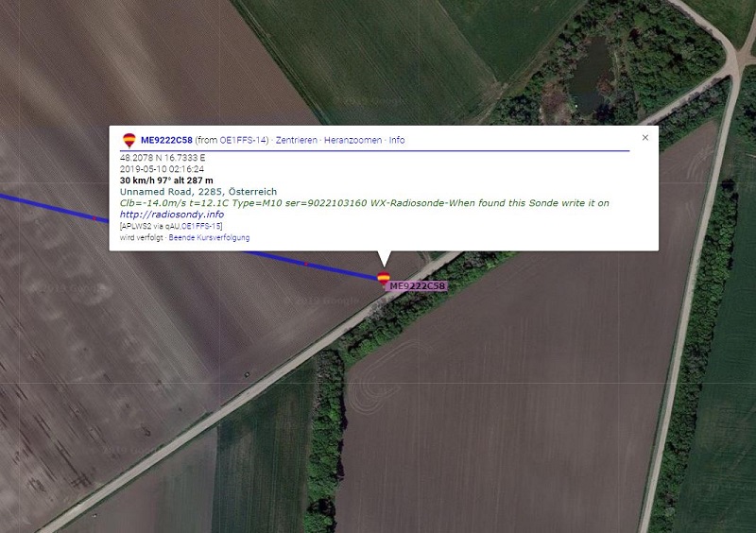Click the ME9222C58 label on the map

417,286
